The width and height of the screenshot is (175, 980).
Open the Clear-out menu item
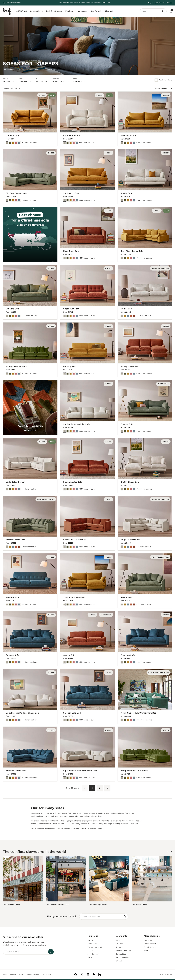pos(109,11)
